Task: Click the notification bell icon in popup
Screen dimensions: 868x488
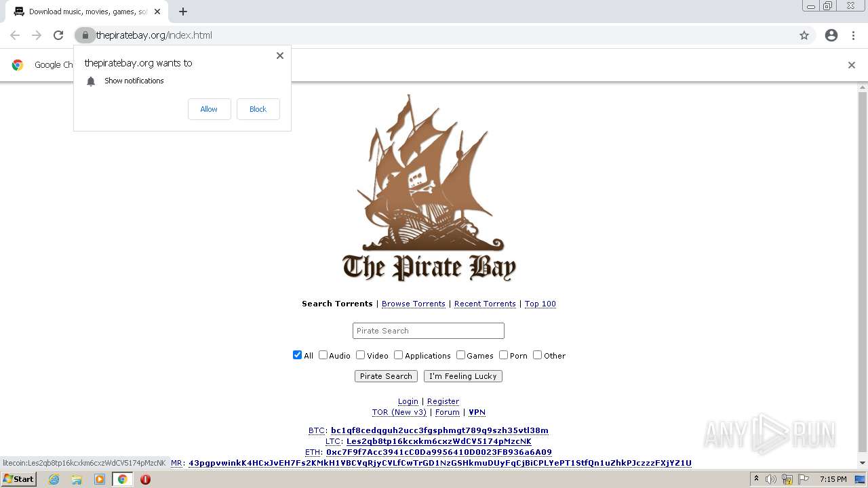Action: click(x=91, y=81)
